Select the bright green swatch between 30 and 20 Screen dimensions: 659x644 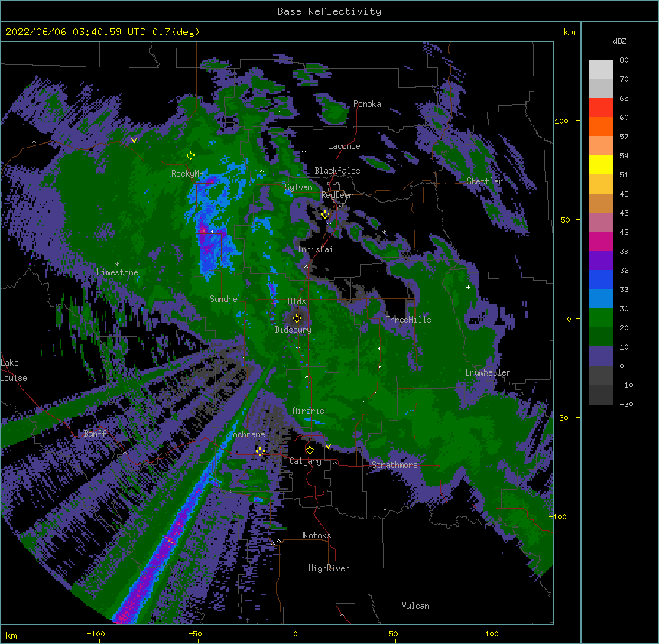pos(601,318)
